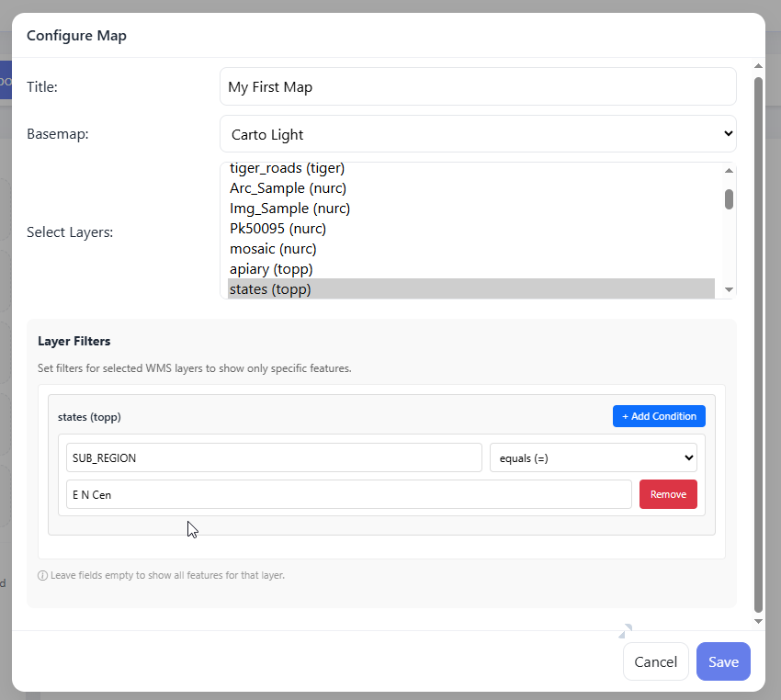Open the Basemap dropdown
Viewport: 781px width, 700px height.
[478, 134]
